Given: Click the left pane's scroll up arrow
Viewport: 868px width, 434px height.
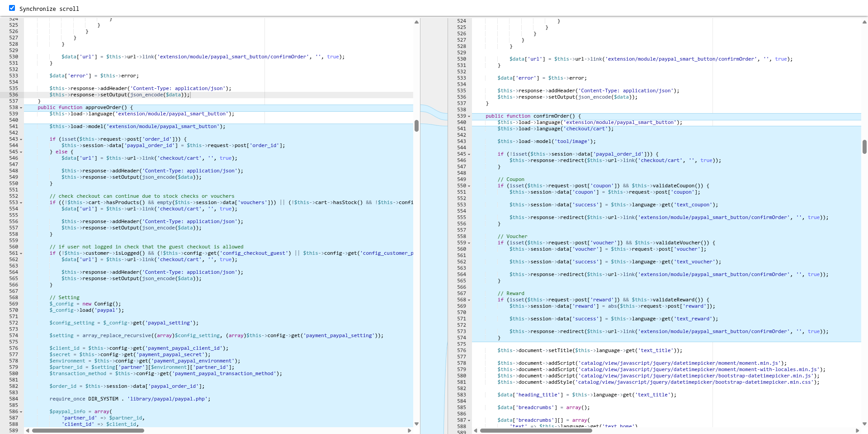Looking at the screenshot, I should coord(416,22).
